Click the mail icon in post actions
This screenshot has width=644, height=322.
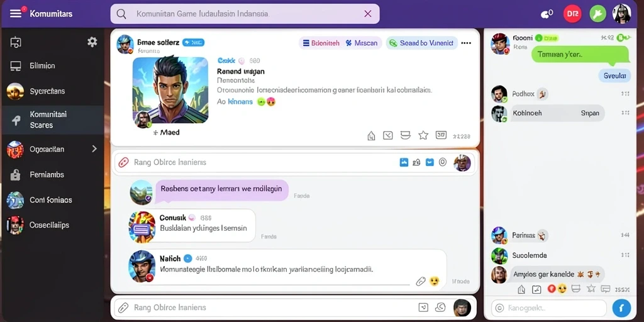tap(388, 135)
